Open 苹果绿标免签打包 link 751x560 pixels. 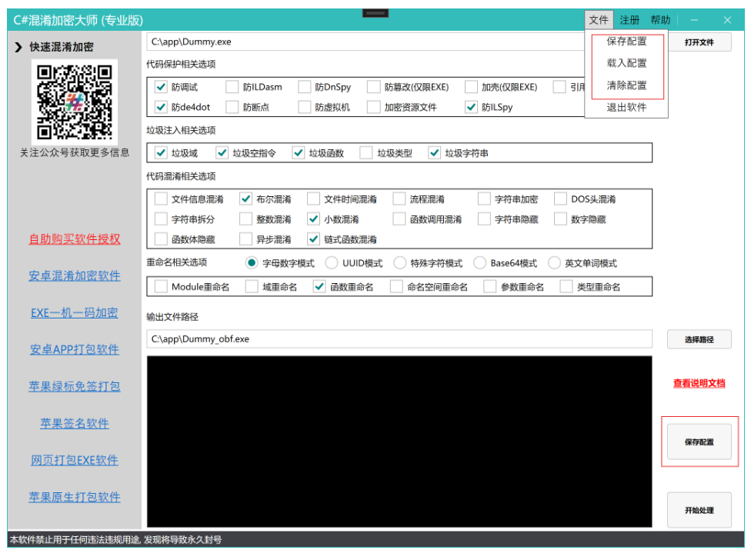pos(74,386)
